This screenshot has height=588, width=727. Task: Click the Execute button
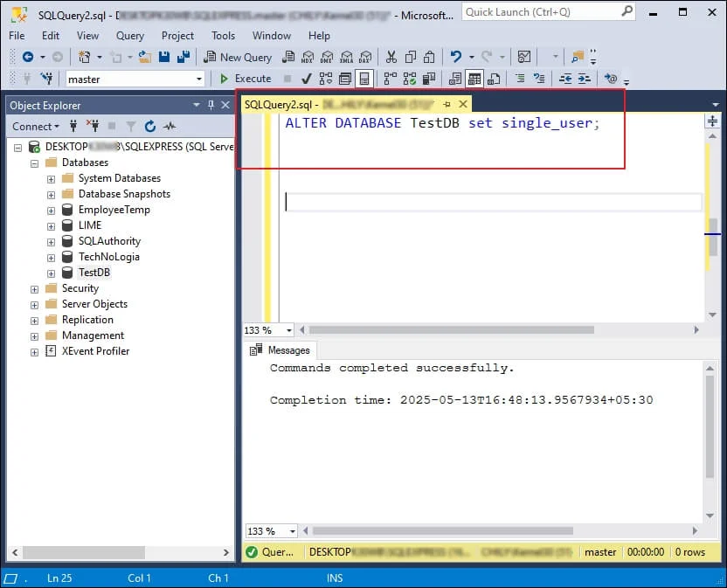point(246,79)
